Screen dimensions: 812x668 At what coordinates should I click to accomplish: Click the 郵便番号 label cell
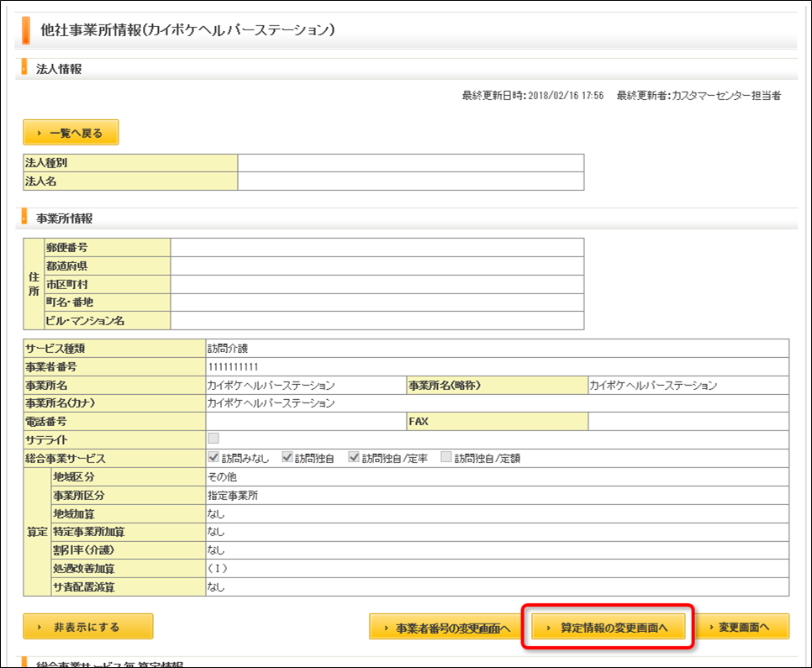108,248
